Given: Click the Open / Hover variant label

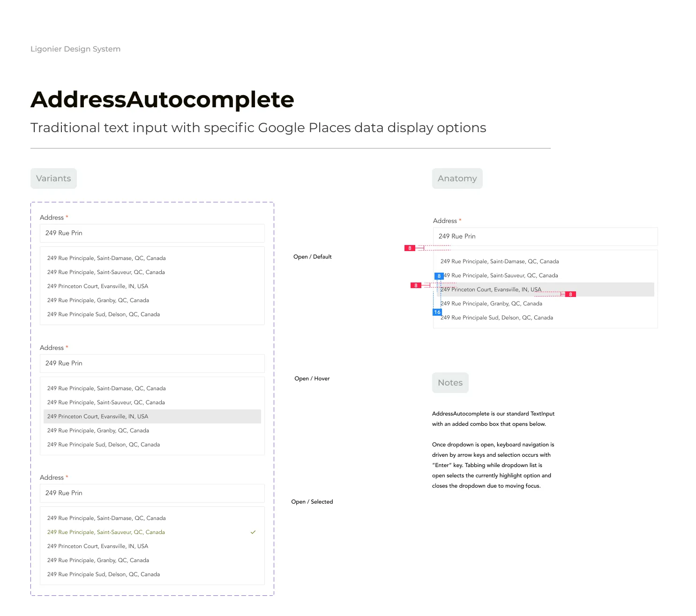Looking at the screenshot, I should (x=312, y=379).
